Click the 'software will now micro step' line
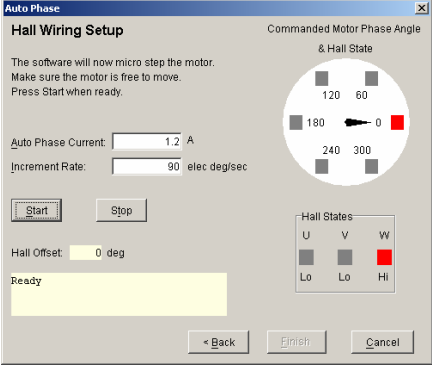Screen dimensions: 432x365 [x=113, y=62]
